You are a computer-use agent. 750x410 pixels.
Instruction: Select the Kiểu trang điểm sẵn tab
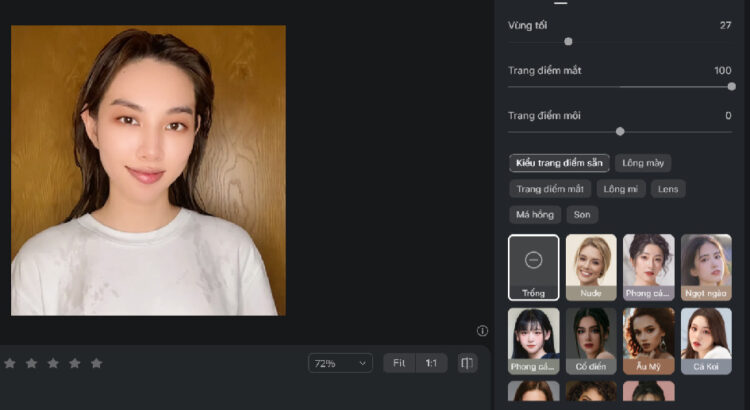pyautogui.click(x=559, y=162)
